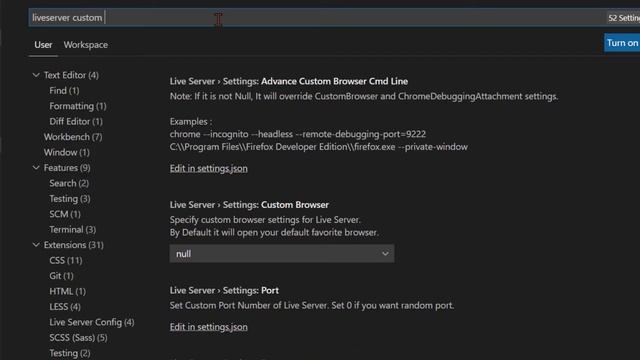Switch to the User tab
This screenshot has width=640, height=360.
43,45
